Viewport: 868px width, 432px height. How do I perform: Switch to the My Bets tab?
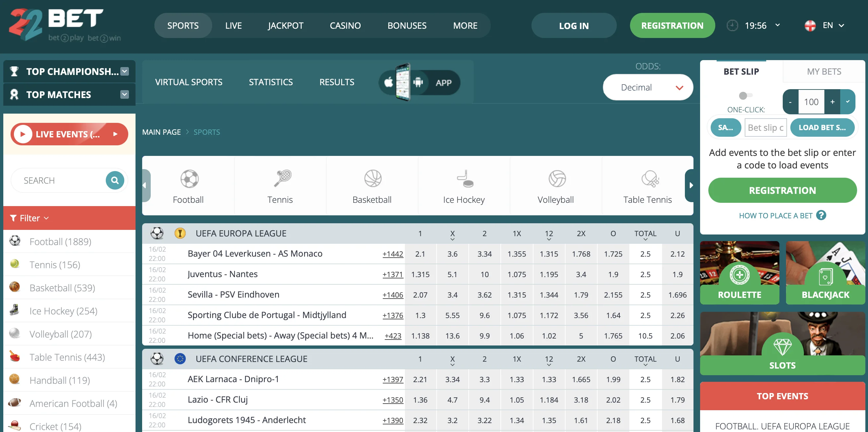(x=824, y=71)
